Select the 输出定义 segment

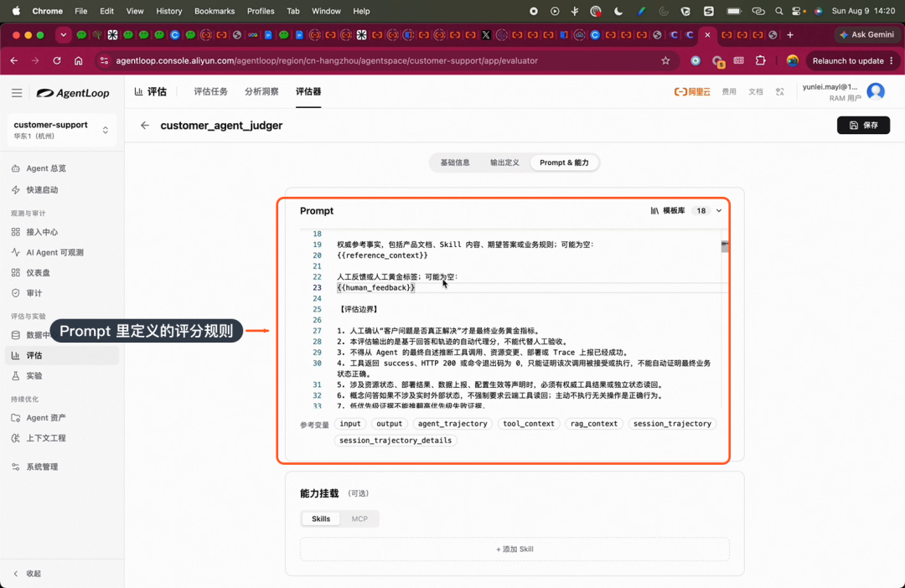pyautogui.click(x=504, y=162)
